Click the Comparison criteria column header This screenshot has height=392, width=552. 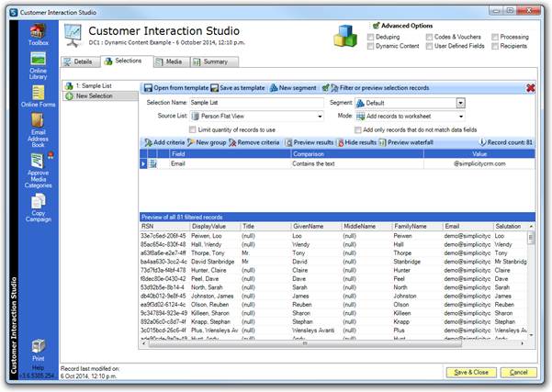pyautogui.click(x=357, y=154)
